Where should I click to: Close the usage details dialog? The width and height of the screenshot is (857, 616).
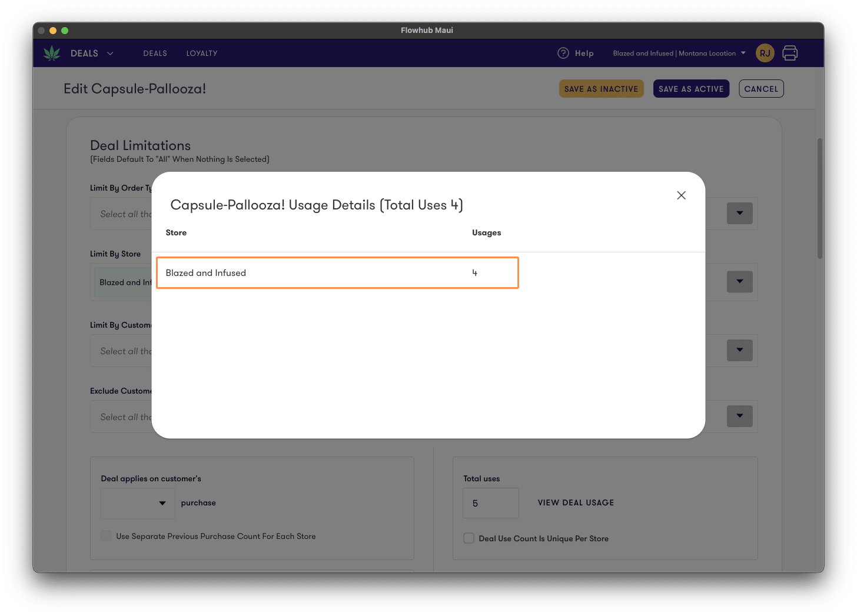(681, 195)
